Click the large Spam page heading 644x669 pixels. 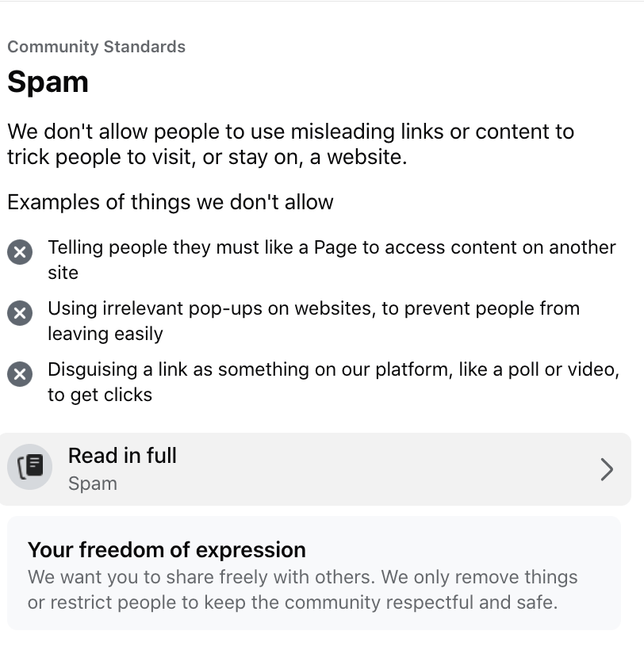[x=48, y=82]
